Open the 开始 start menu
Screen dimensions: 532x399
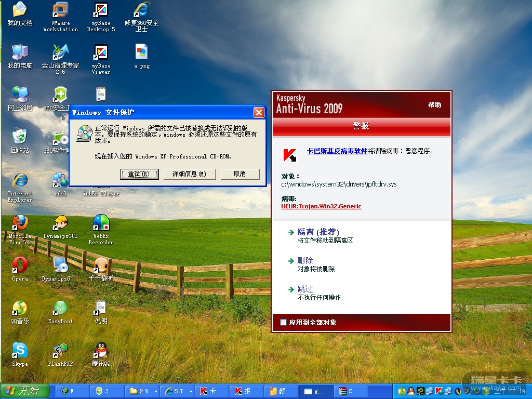(x=24, y=391)
